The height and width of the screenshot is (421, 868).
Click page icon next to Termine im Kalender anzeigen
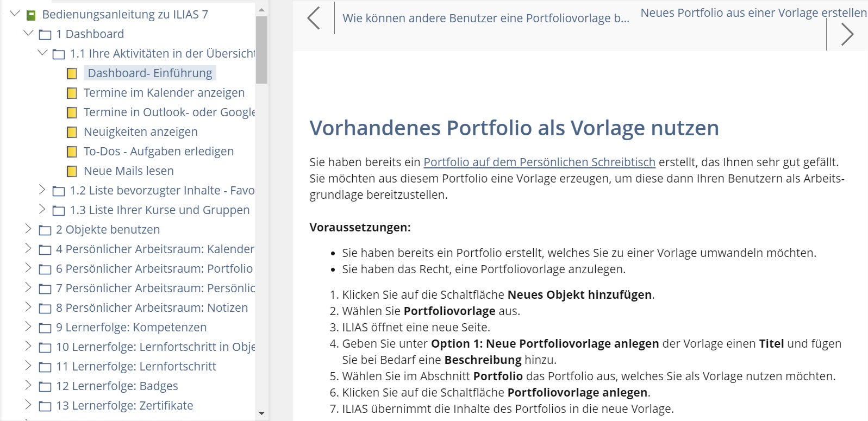coord(72,93)
